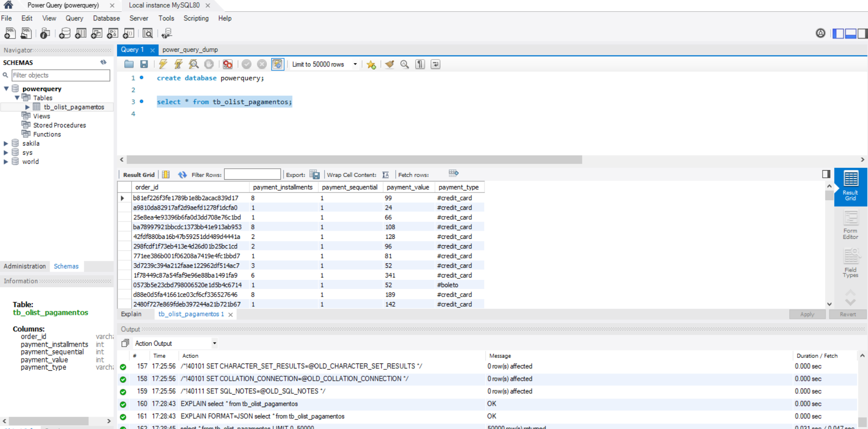Viewport: 868px width, 429px height.
Task: Expand the sakila schema
Action: tap(6, 143)
